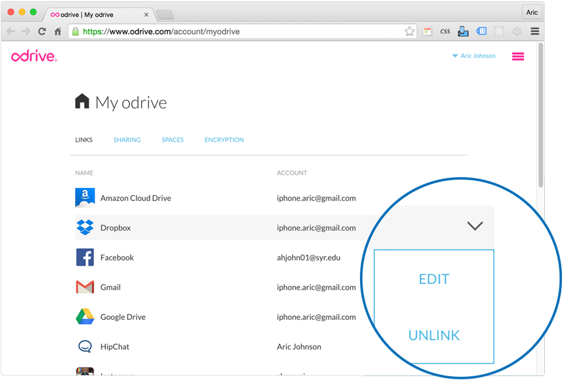The image size is (588, 380).
Task: Click Amazon Cloud Drive's account email
Action: pyautogui.click(x=316, y=198)
